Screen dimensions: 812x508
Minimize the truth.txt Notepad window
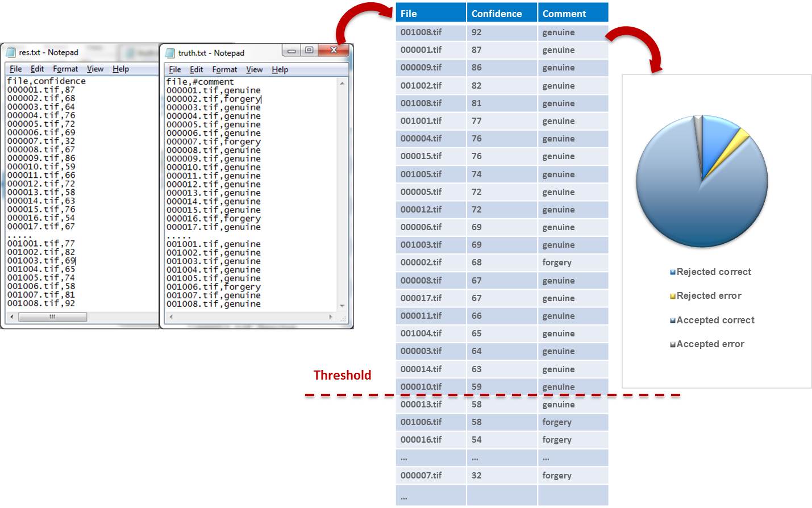292,51
